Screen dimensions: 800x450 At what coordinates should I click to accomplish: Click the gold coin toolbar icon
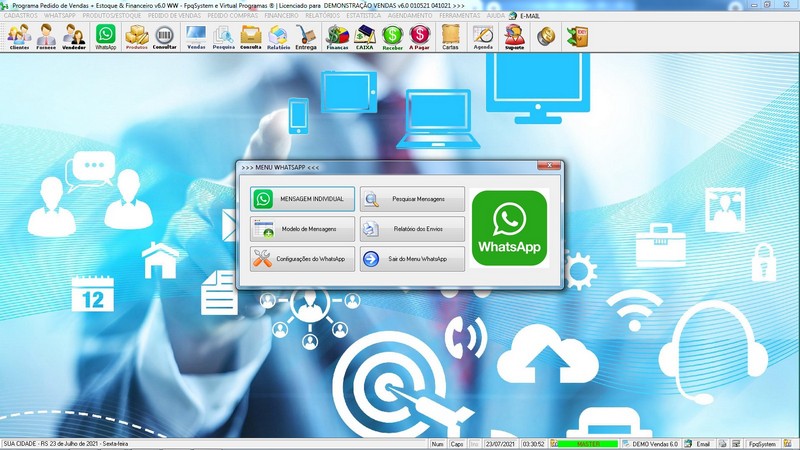[546, 36]
